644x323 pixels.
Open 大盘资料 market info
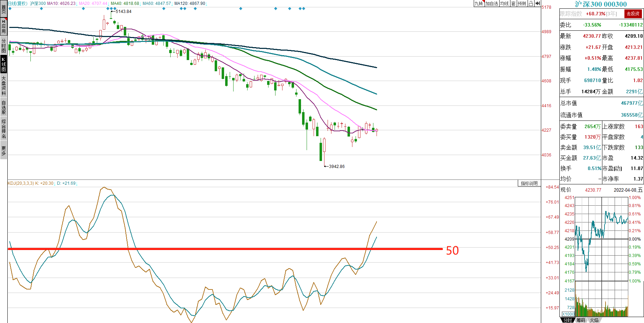[3, 86]
